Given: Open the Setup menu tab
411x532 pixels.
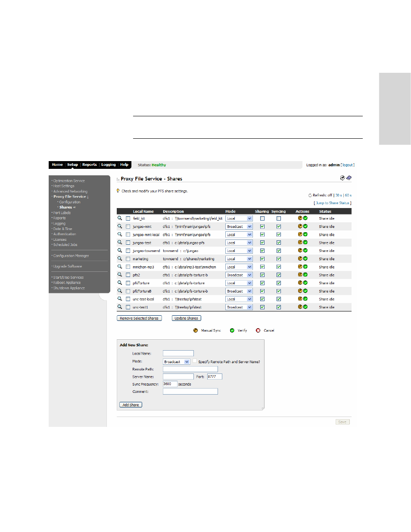Looking at the screenshot, I should pos(72,165).
